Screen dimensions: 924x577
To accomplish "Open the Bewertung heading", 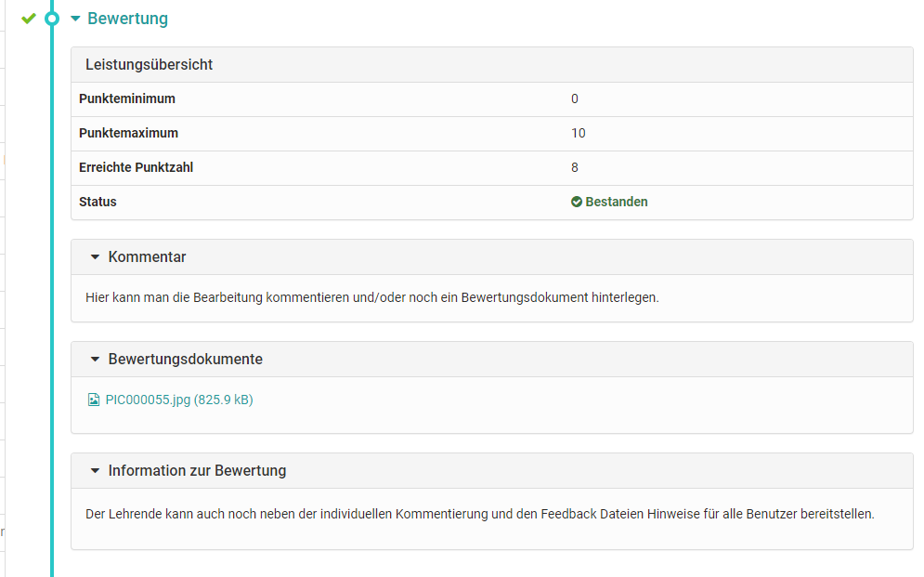I will click(x=127, y=19).
